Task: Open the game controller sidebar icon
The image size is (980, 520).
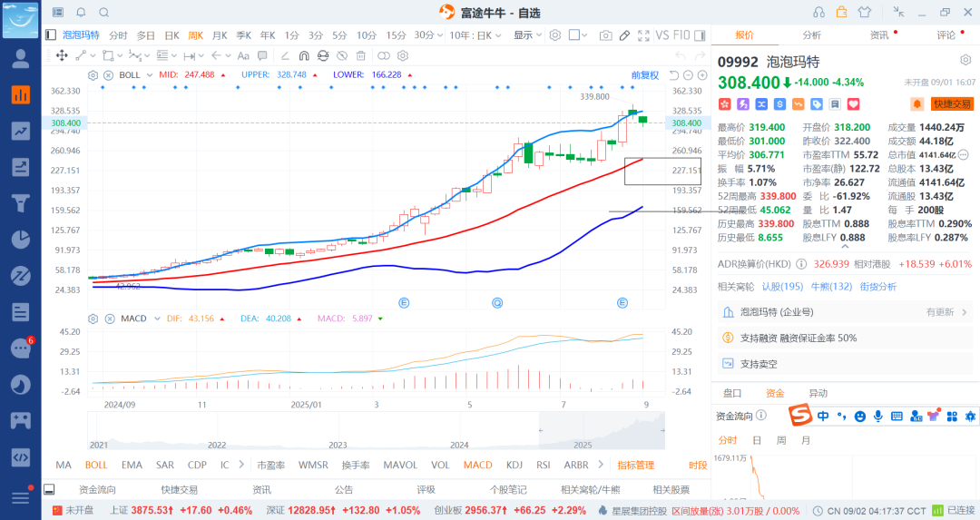Action: pos(21,420)
